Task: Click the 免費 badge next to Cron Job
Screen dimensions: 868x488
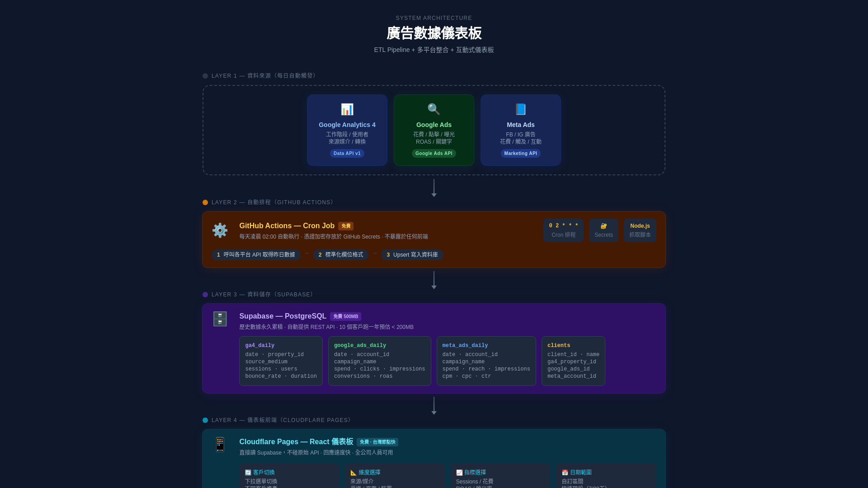Action: (346, 226)
